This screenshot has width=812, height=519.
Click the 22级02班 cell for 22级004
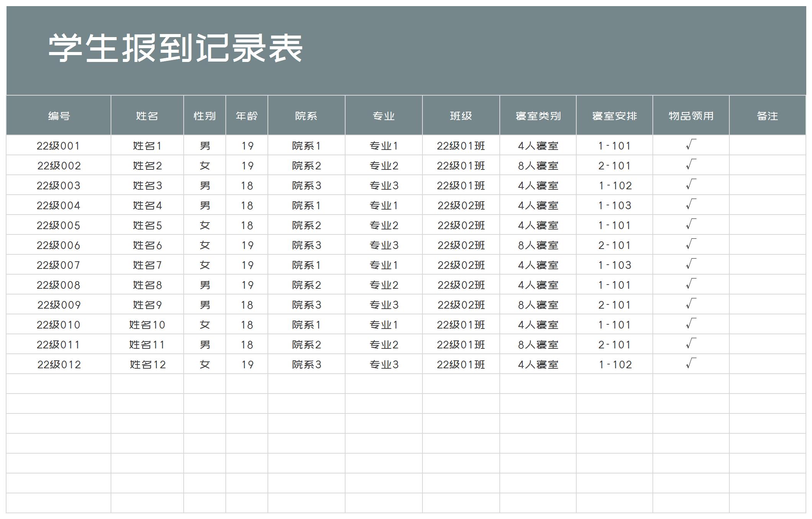pyautogui.click(x=461, y=205)
